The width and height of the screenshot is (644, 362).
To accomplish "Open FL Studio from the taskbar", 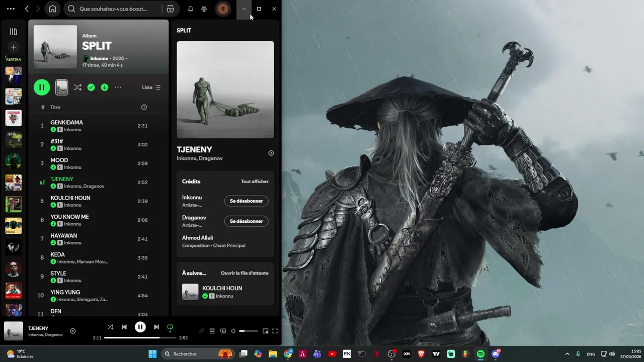I will click(x=465, y=354).
